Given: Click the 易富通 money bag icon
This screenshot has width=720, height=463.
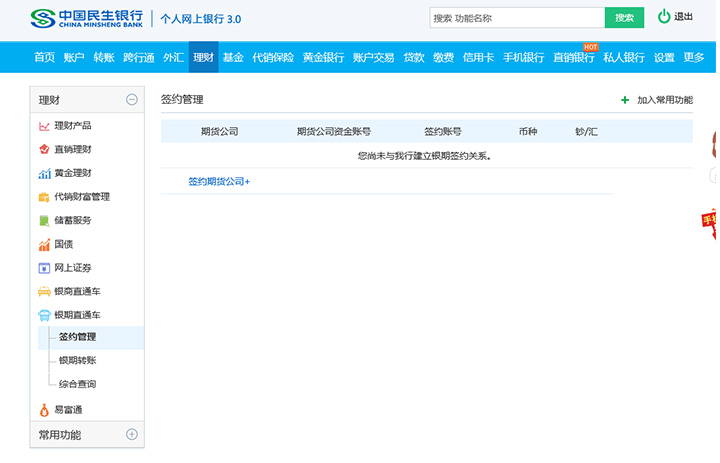Looking at the screenshot, I should (44, 410).
